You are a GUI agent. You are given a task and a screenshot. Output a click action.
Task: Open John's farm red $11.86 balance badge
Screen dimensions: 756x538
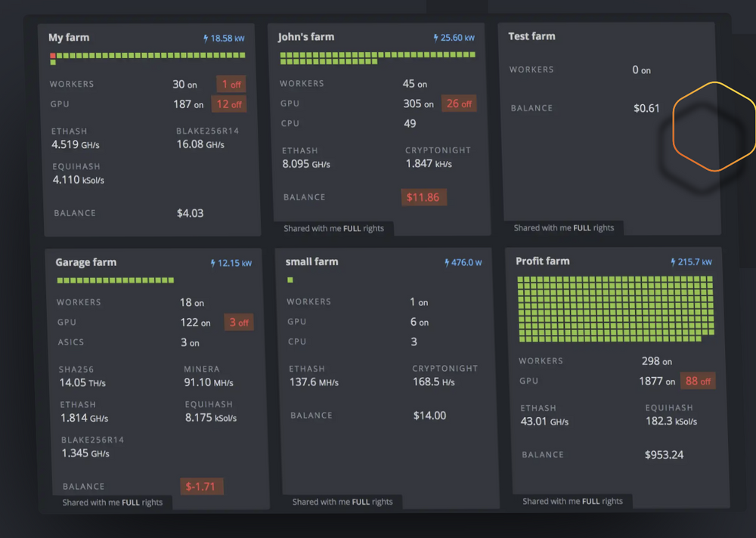pos(423,196)
